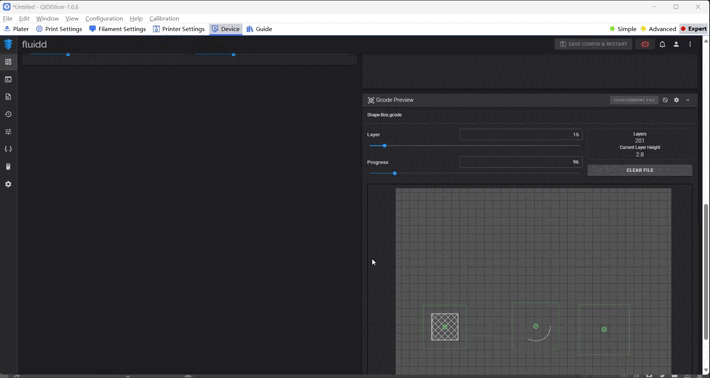Click the Clear File button

pos(640,170)
